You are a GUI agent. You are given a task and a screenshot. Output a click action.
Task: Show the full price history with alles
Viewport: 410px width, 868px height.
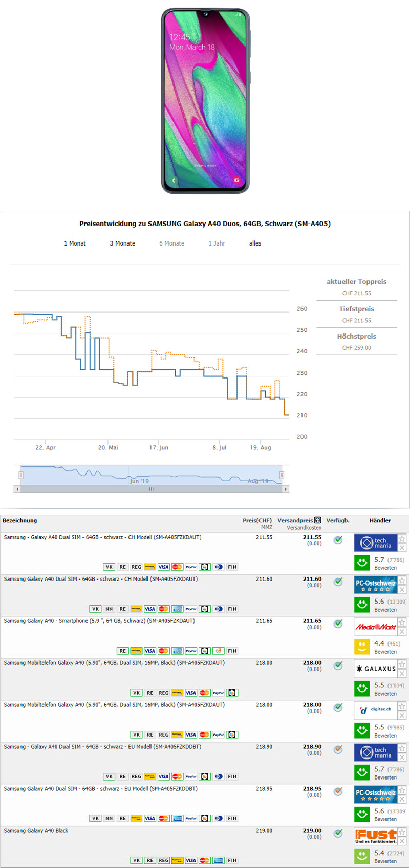coord(255,243)
